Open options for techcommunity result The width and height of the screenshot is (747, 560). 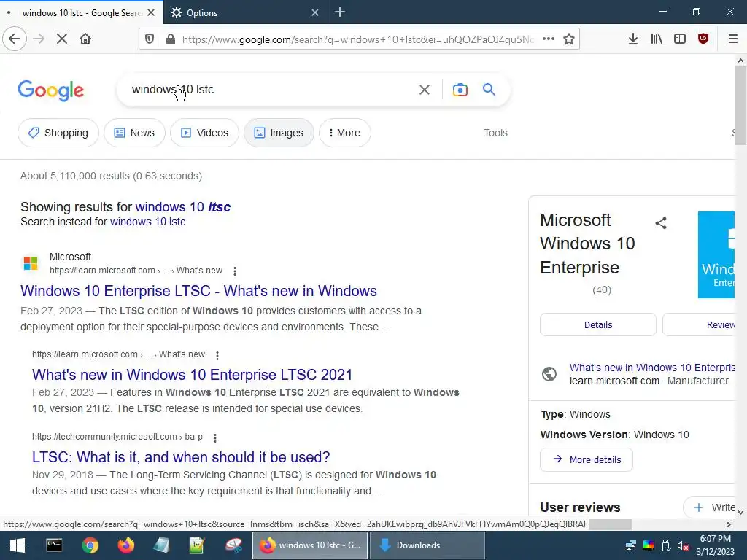coord(215,437)
